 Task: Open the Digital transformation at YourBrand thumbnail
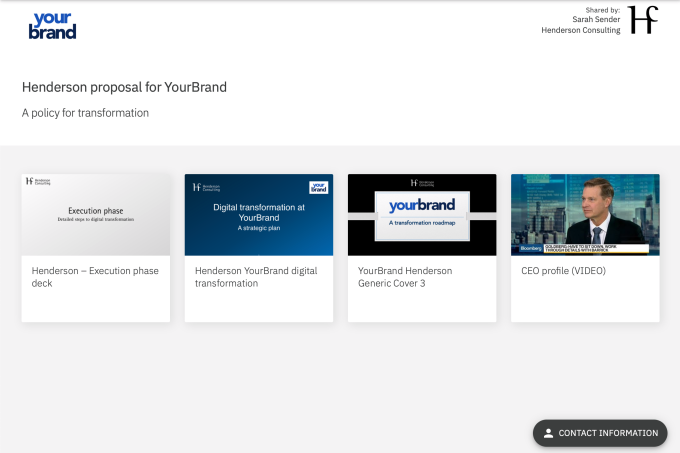point(259,215)
